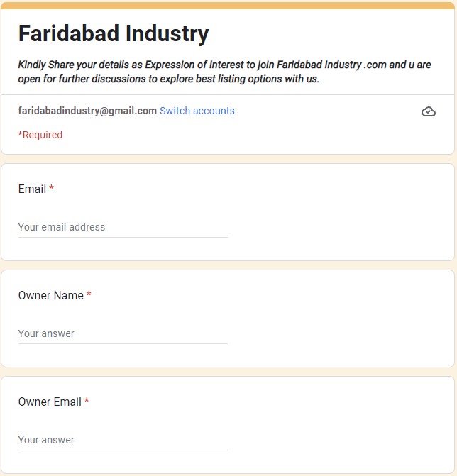Click the orange accent bar atop the form

pos(228,6)
